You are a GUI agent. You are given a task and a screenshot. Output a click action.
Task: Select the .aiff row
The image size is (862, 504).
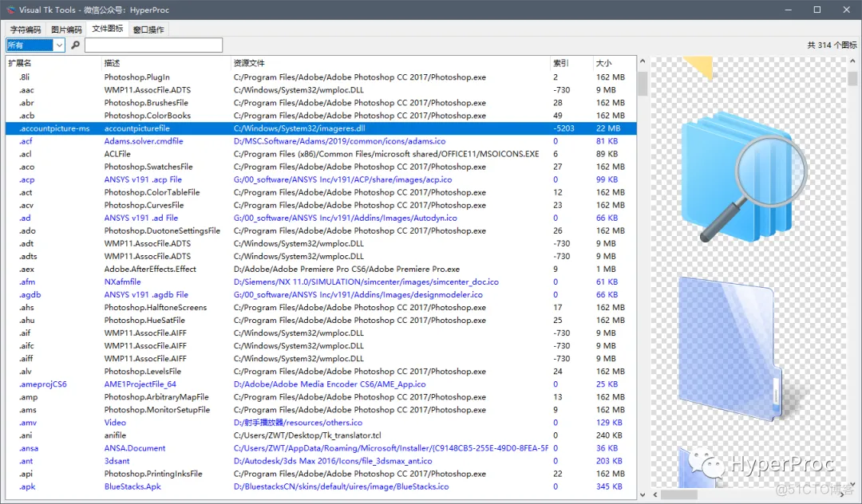click(x=321, y=359)
